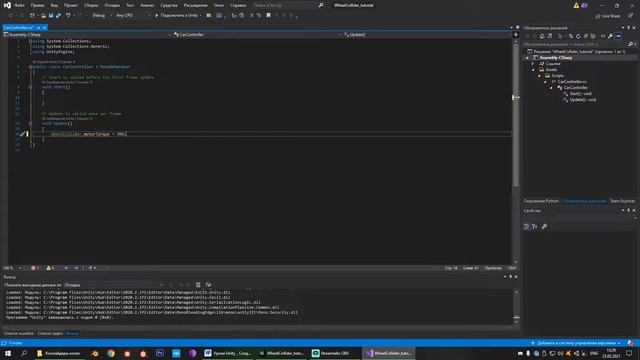Click the bookmark toolbar icon

pyautogui.click(x=268, y=16)
